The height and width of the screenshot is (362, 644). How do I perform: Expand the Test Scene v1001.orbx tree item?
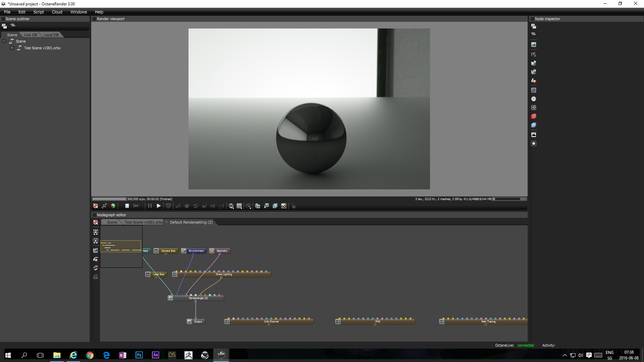click(x=12, y=48)
